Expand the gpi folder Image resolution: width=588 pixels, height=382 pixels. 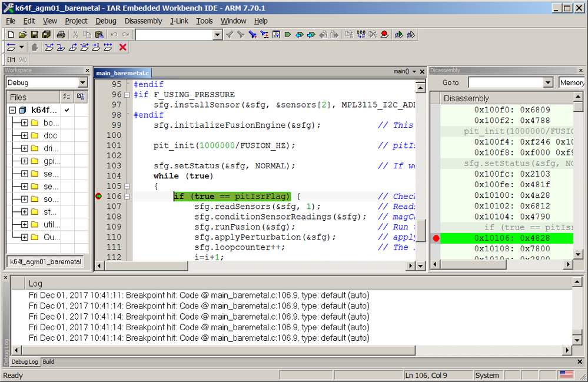point(24,161)
